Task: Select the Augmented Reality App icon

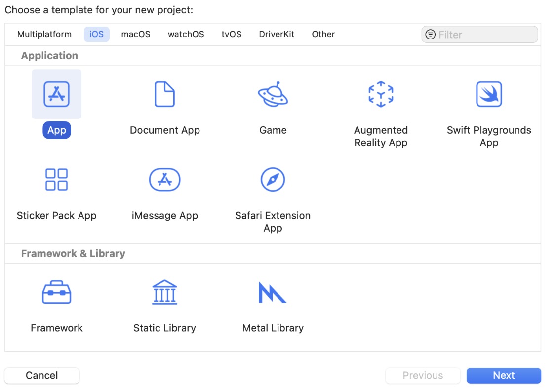Action: 381,94
